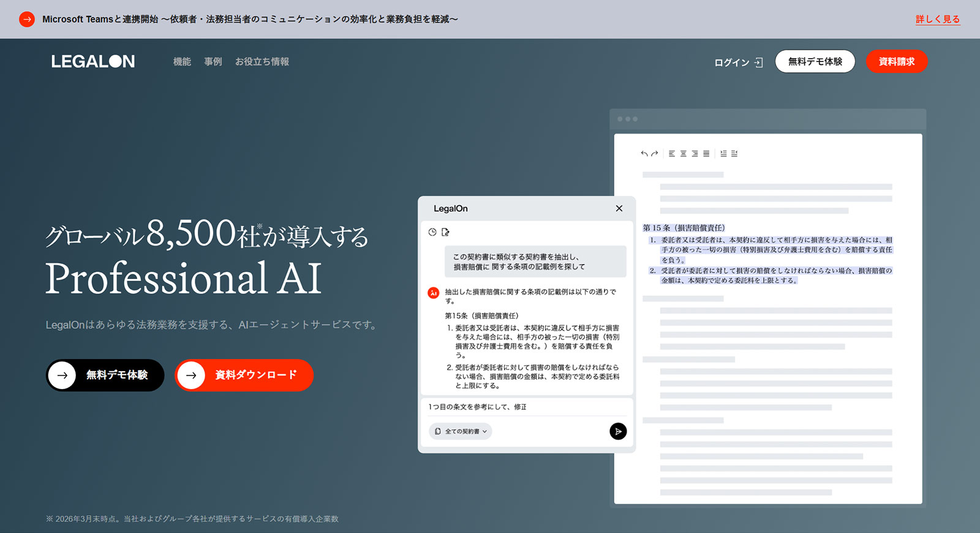The height and width of the screenshot is (533, 980).
Task: Open the 詳しく見る link in the banner
Action: pos(938,20)
